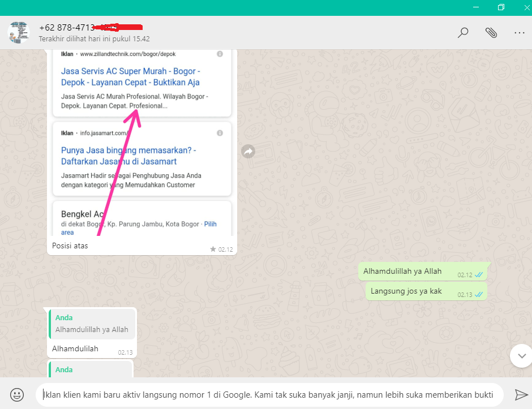
Task: Open contact profile via the avatar picture
Action: (x=19, y=32)
